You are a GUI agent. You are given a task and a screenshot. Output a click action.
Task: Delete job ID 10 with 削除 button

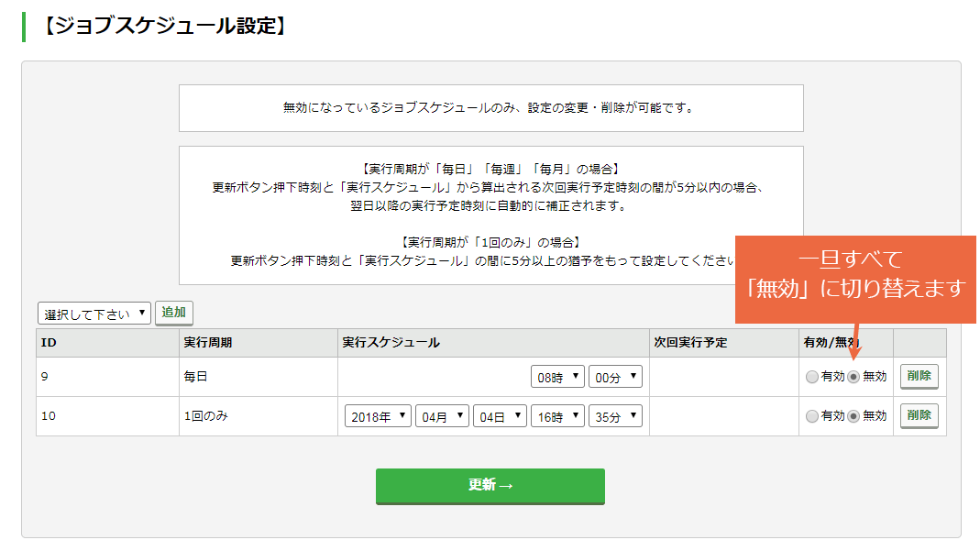click(x=919, y=415)
